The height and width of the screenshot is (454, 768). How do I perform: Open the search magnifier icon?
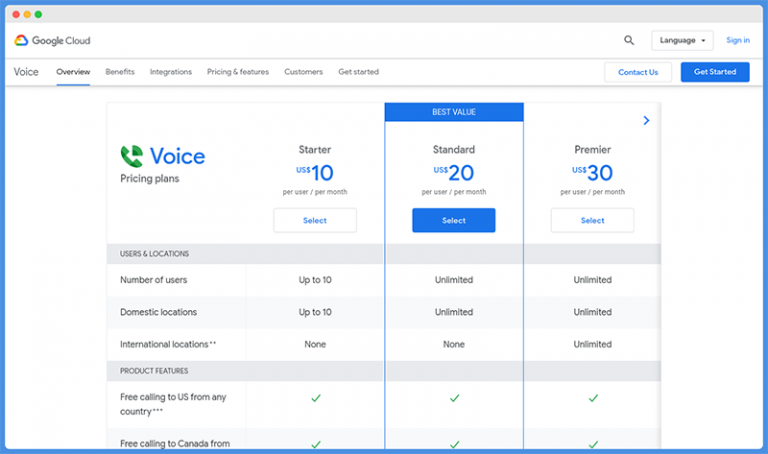click(629, 40)
